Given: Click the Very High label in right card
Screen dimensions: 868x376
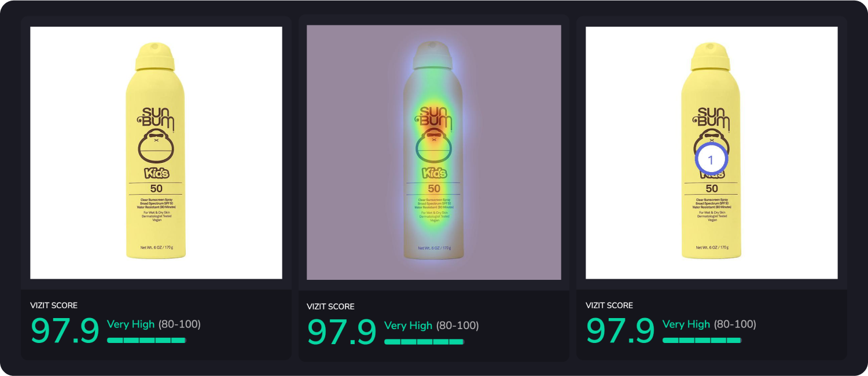Looking at the screenshot, I should click(686, 324).
